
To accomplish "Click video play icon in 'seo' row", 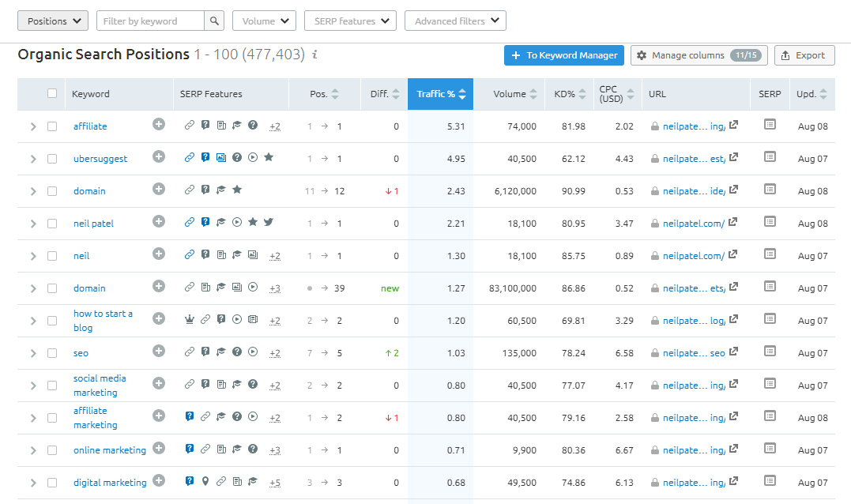I will point(253,352).
